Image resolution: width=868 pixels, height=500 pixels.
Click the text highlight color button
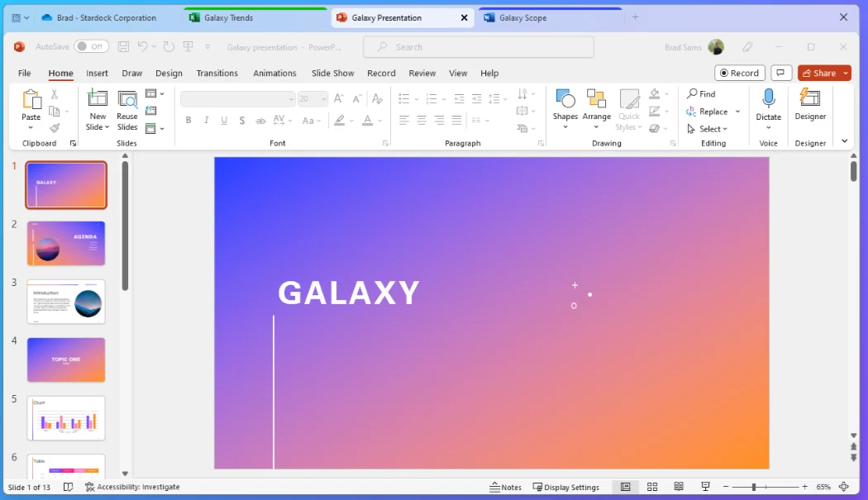pyautogui.click(x=339, y=120)
